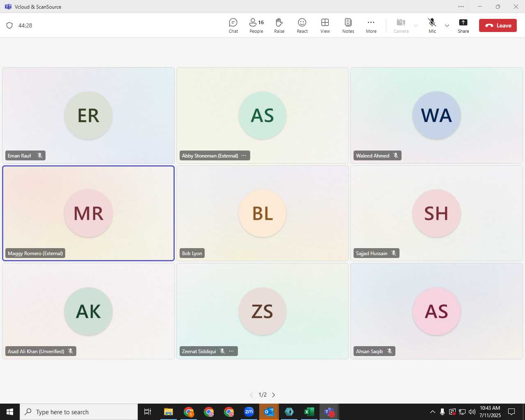Image resolution: width=525 pixels, height=420 pixels.
Task: Open title bar ellipsis settings menu
Action: (461, 7)
